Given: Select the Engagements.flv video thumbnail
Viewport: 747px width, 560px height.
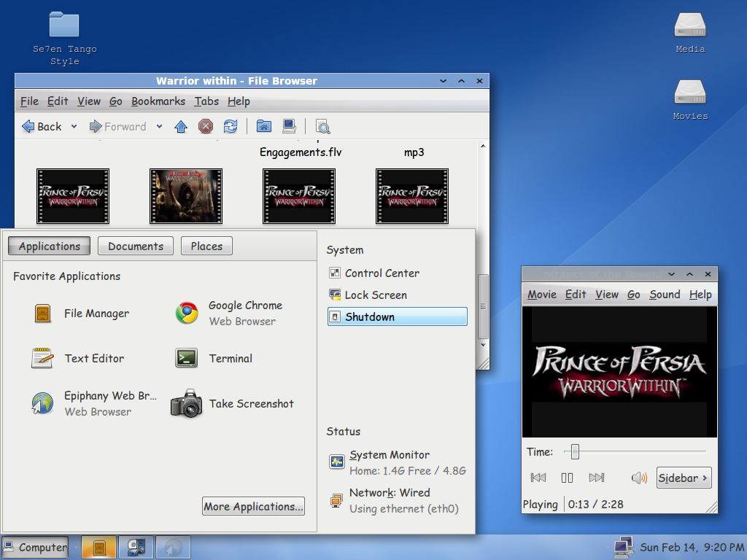Looking at the screenshot, I should pos(299,195).
